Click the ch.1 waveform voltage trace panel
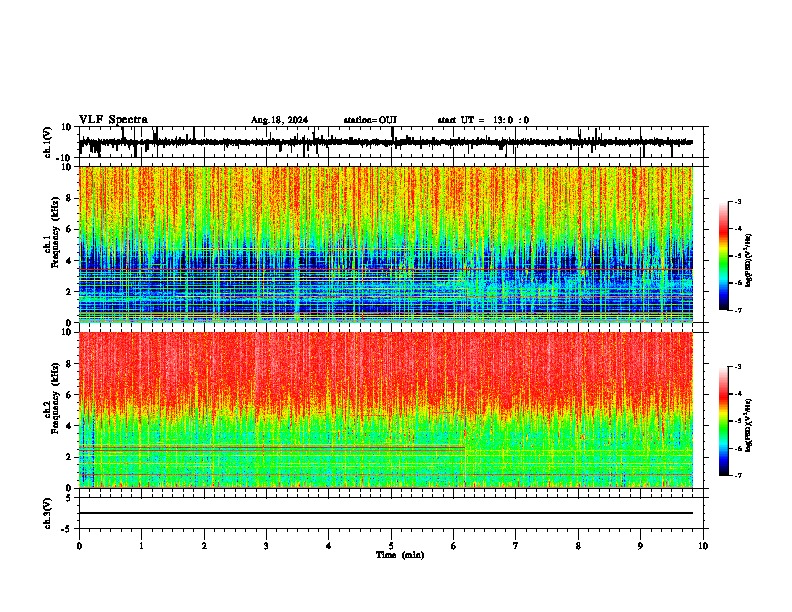Screen dimensions: 792x612 (391, 142)
